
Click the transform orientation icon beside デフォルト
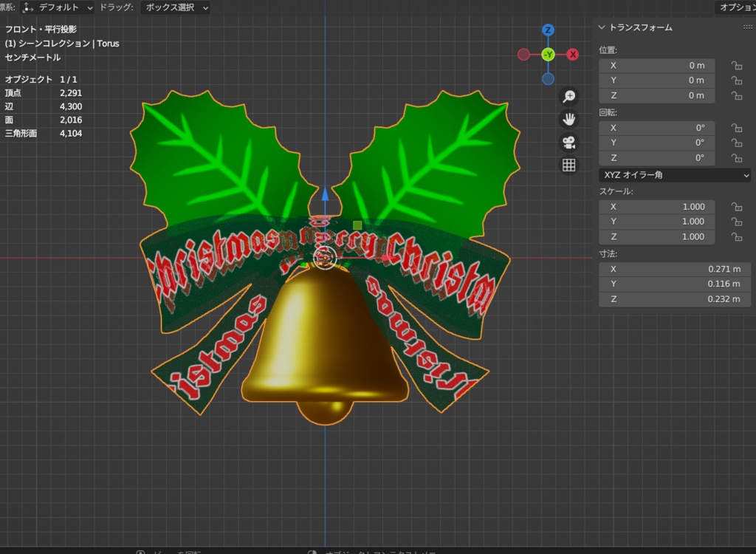point(28,7)
